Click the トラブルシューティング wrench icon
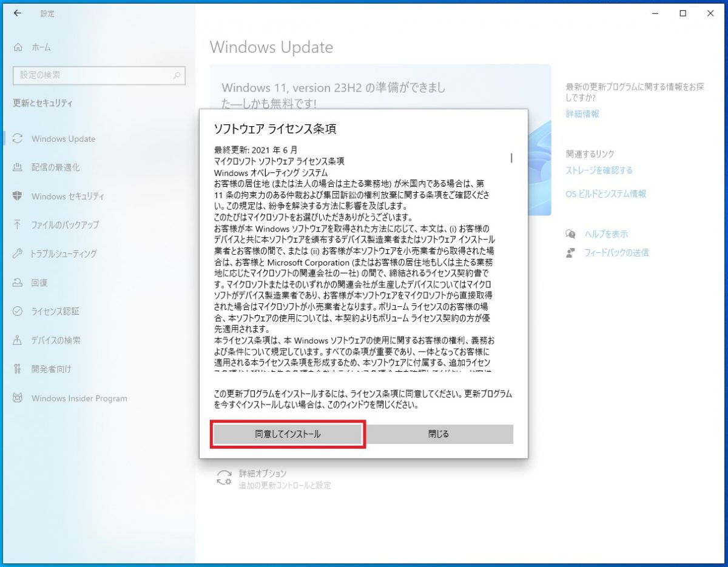The width and height of the screenshot is (728, 567). (x=18, y=253)
